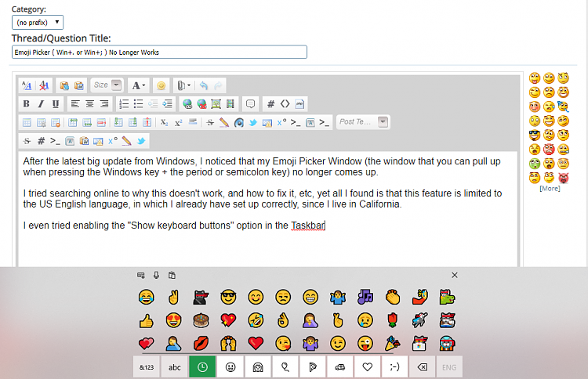The width and height of the screenshot is (588, 379).
Task: Open smilies menu in editor toolbar
Action: [x=161, y=85]
